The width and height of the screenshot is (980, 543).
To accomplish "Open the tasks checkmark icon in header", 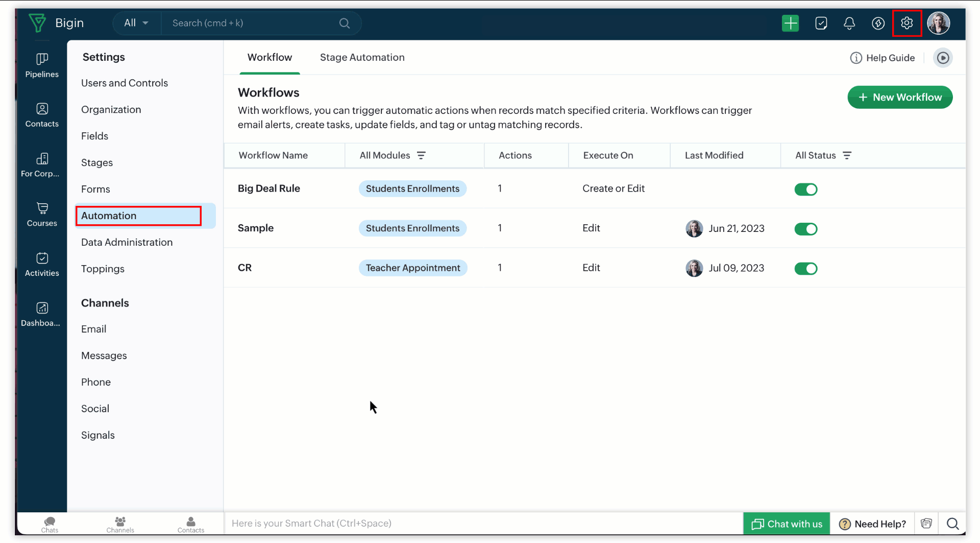I will pos(821,23).
